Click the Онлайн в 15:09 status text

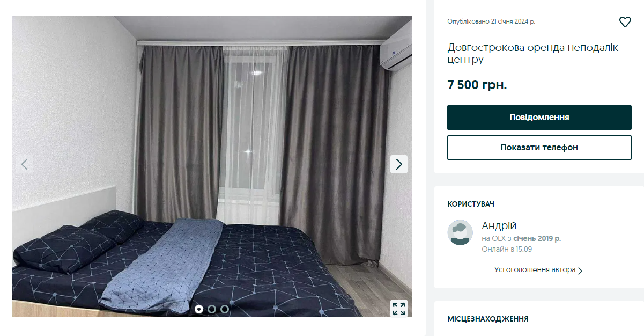pos(507,249)
